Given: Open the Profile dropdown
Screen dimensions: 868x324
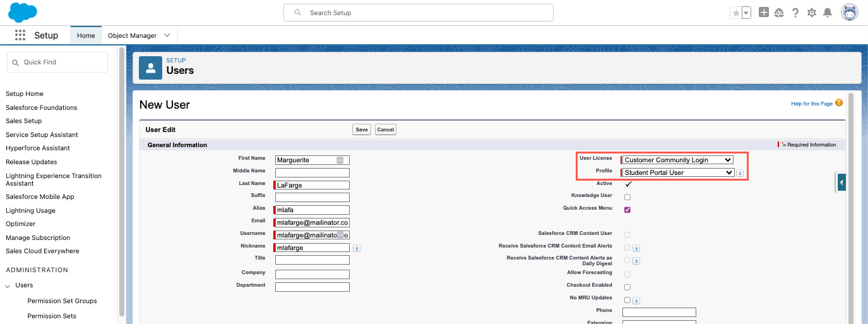Looking at the screenshot, I should [677, 172].
